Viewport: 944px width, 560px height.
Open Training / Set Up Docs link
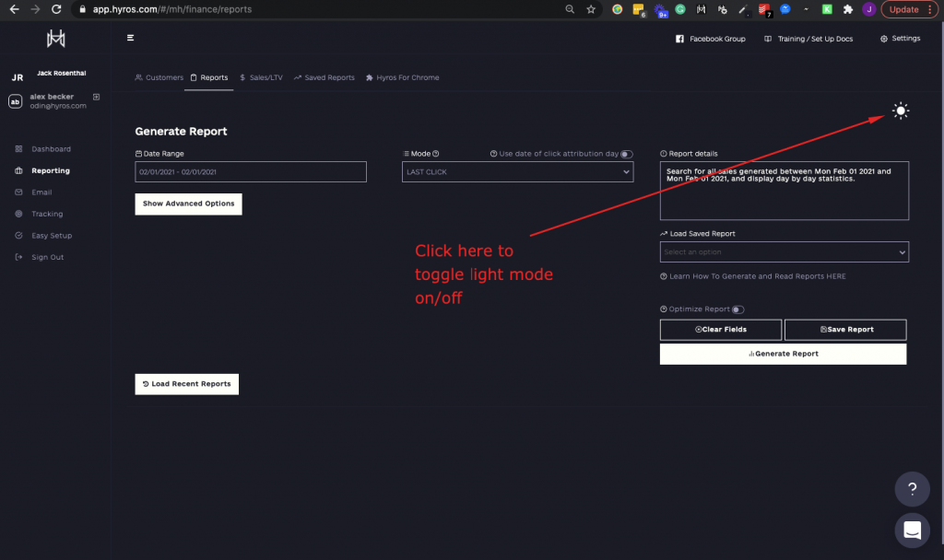808,39
